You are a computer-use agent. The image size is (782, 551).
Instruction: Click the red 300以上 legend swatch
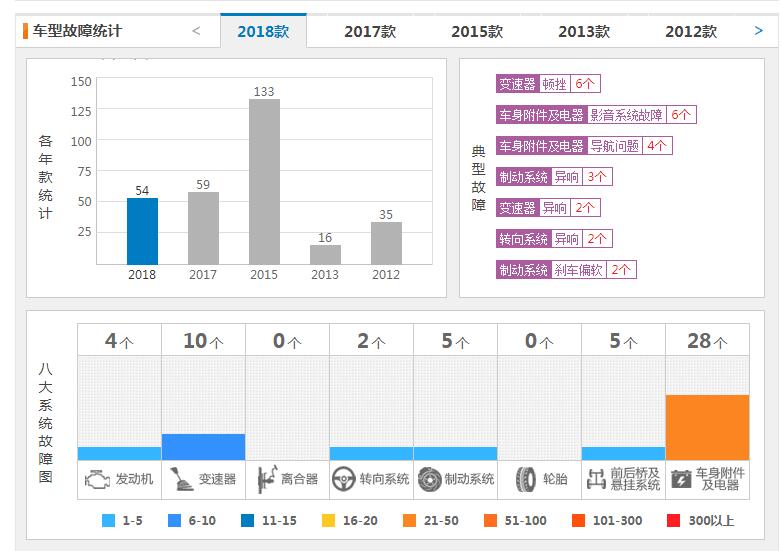pyautogui.click(x=674, y=521)
